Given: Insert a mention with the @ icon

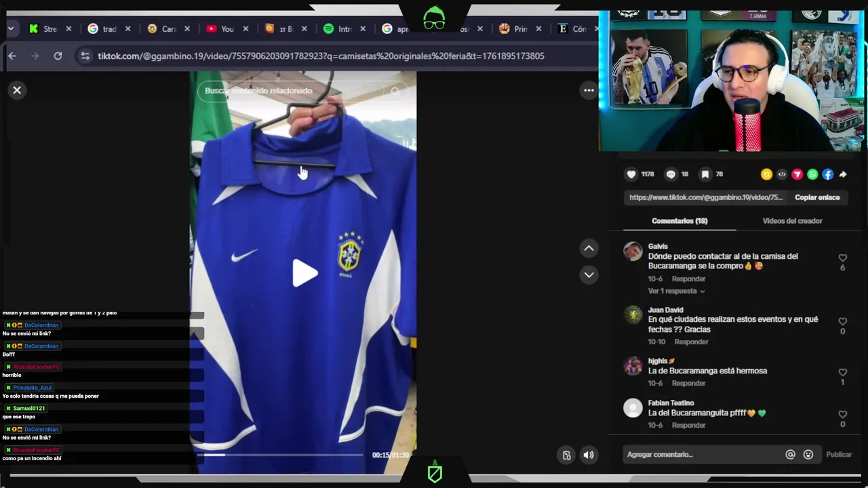Looking at the screenshot, I should click(790, 455).
